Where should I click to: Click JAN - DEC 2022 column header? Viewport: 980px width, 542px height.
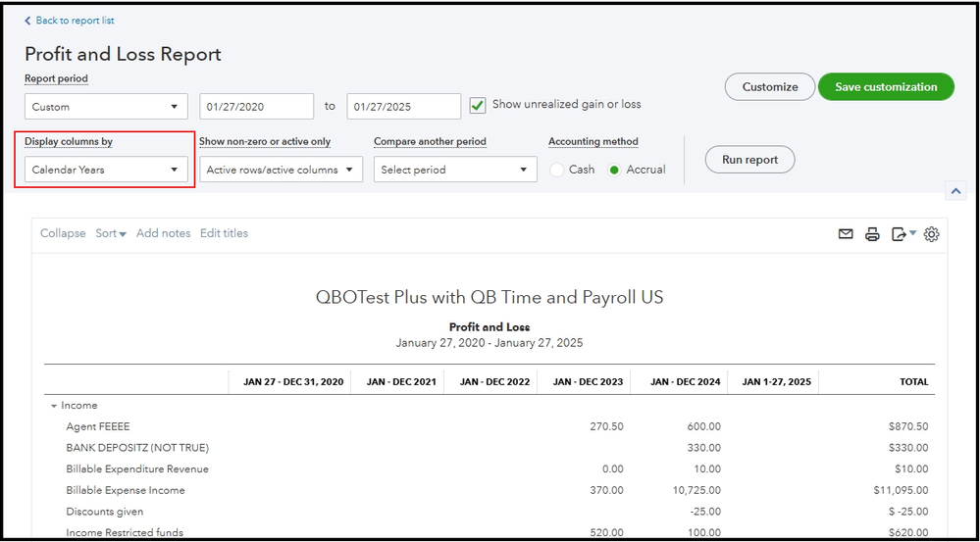pyautogui.click(x=494, y=382)
